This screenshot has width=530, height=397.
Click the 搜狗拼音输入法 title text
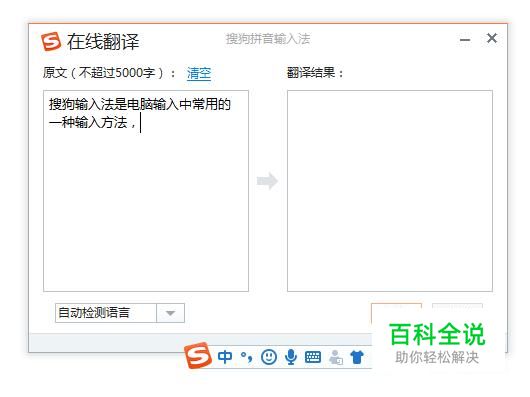click(268, 39)
